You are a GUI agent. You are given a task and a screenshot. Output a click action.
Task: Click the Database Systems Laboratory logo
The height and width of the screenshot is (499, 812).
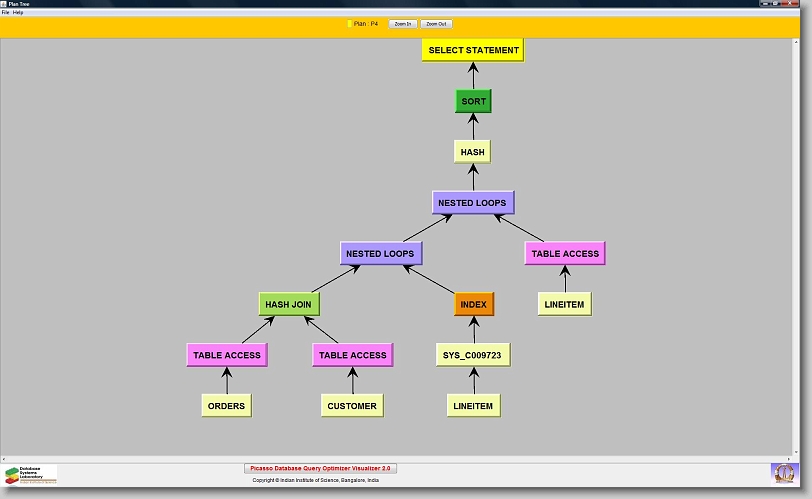tap(31, 474)
